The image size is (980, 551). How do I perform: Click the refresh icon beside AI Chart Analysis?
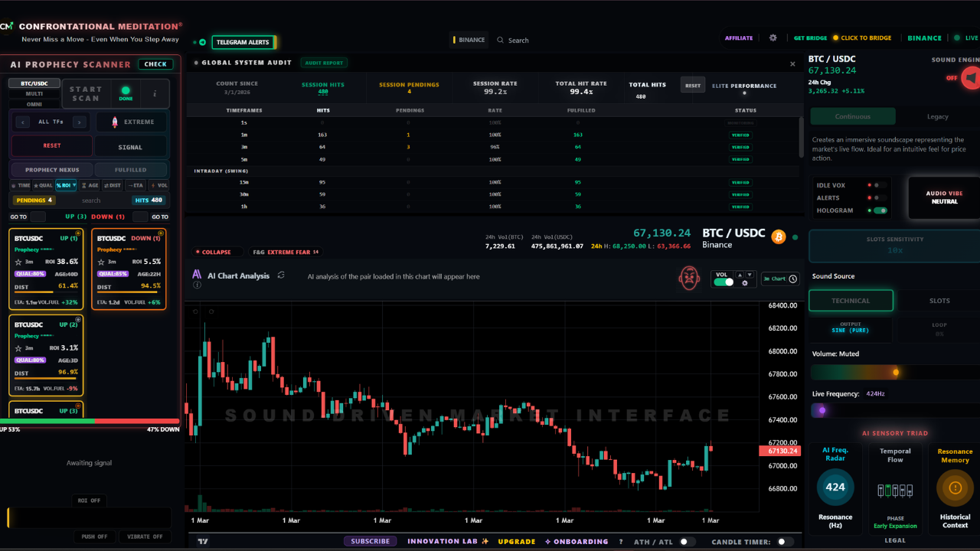pos(281,275)
